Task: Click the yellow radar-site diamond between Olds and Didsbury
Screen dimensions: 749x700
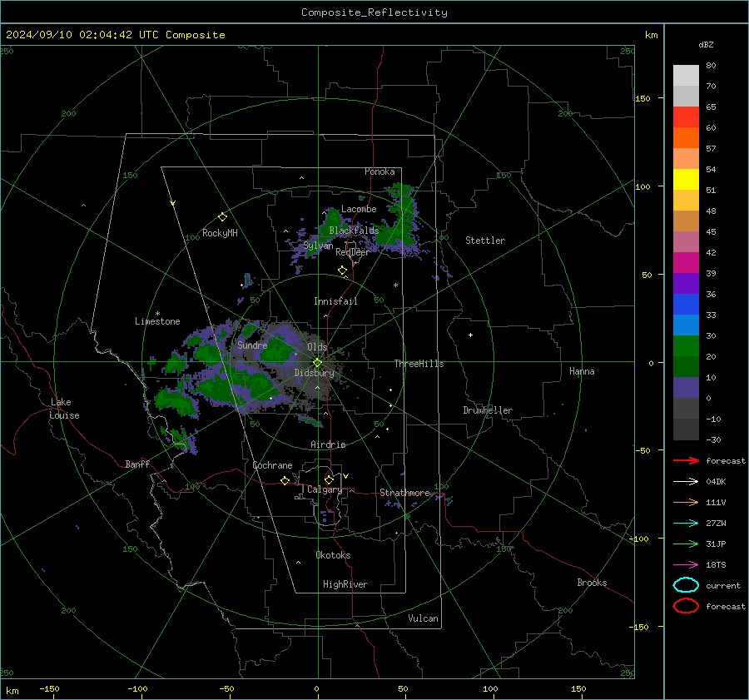Action: [318, 363]
